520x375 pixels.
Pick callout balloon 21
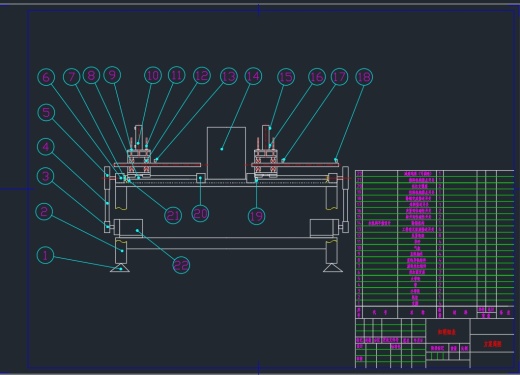tap(173, 216)
